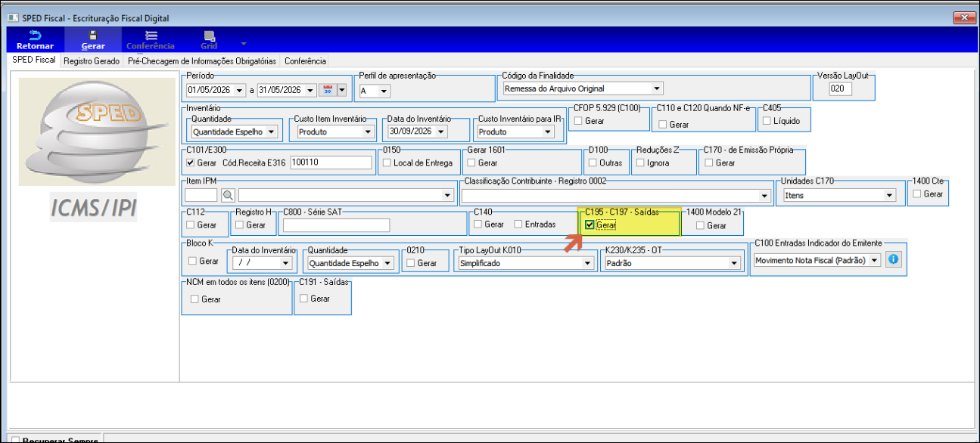Enable Local de Entrega checkbox
This screenshot has width=980, height=443.
click(387, 163)
